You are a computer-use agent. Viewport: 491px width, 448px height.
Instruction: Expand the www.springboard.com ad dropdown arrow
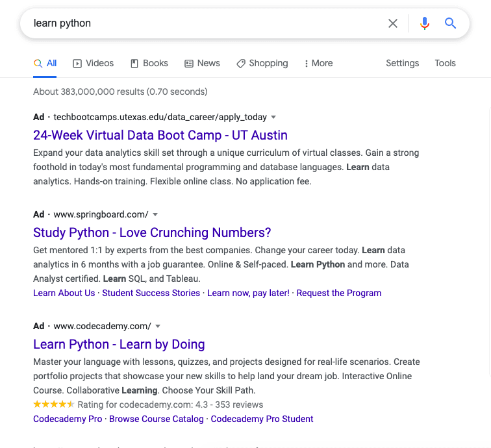155,214
